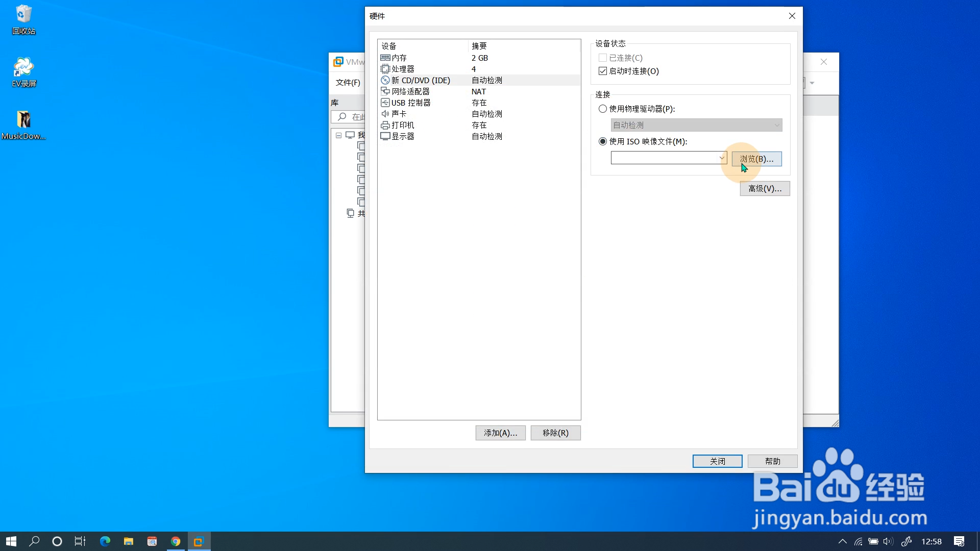Select the network adapter (网络适配器) icon
Viewport: 980px width, 551px height.
385,91
